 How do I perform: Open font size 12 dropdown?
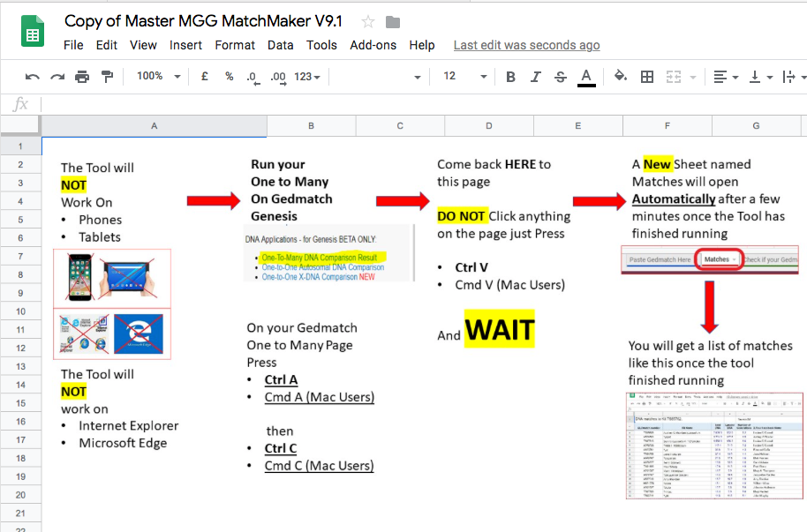[x=464, y=77]
